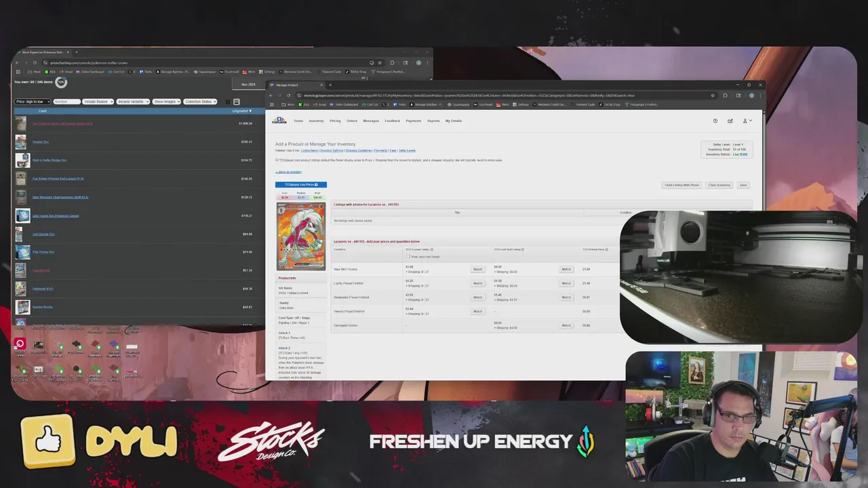This screenshot has width=868, height=488.
Task: Open Squarespace bookmark in TCGplayer window
Action: [x=458, y=104]
